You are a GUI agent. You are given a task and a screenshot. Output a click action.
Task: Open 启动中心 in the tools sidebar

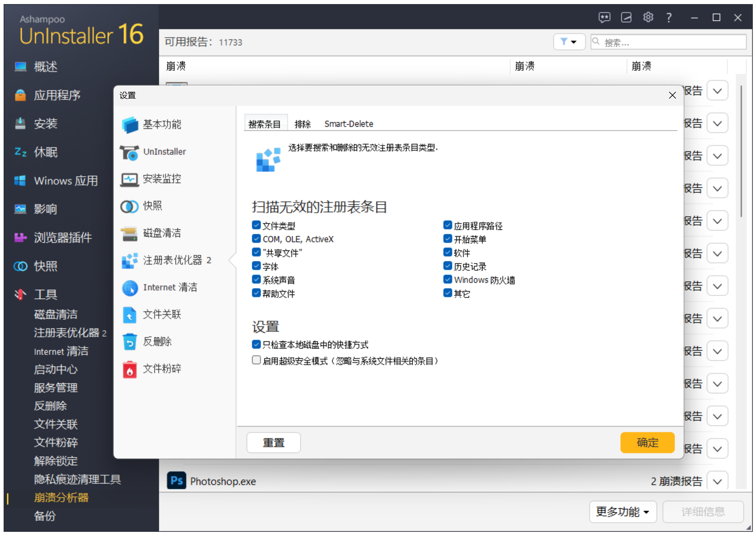click(56, 369)
